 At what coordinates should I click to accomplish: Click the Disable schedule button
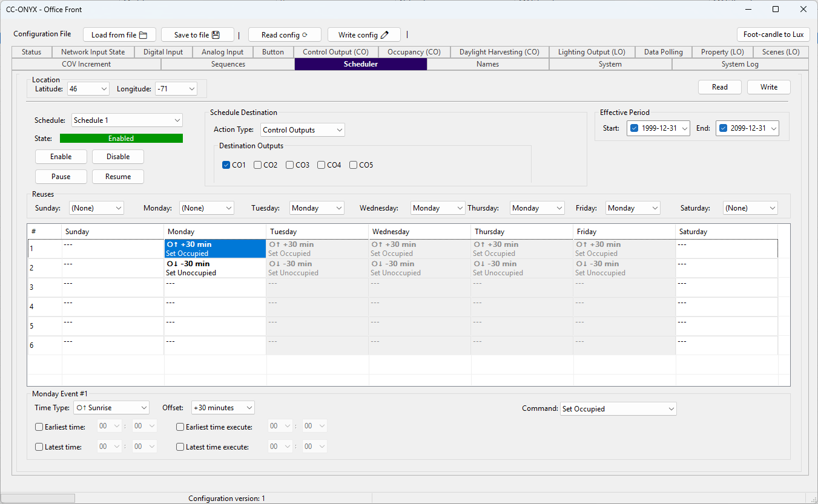point(118,157)
